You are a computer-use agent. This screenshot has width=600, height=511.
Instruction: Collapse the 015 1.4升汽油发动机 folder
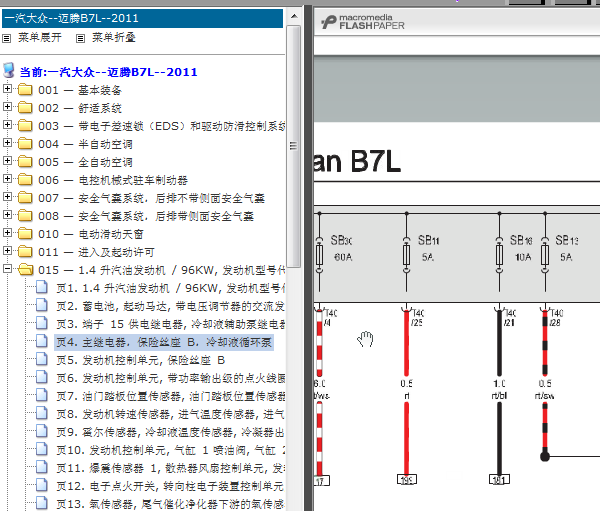[7, 269]
